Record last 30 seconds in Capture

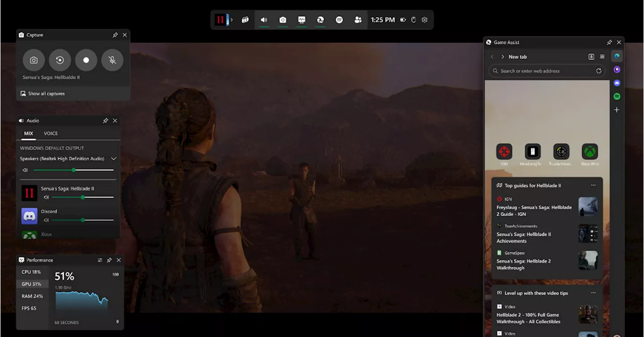click(x=60, y=60)
